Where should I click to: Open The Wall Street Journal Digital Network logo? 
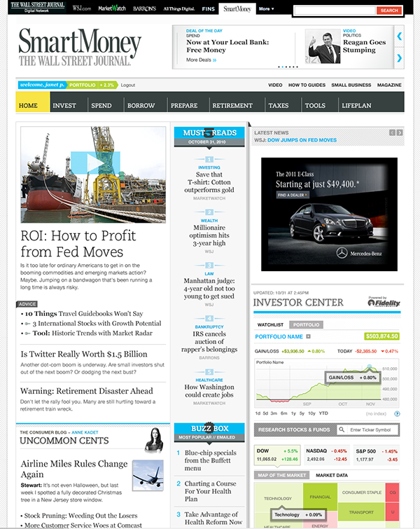[x=37, y=7]
